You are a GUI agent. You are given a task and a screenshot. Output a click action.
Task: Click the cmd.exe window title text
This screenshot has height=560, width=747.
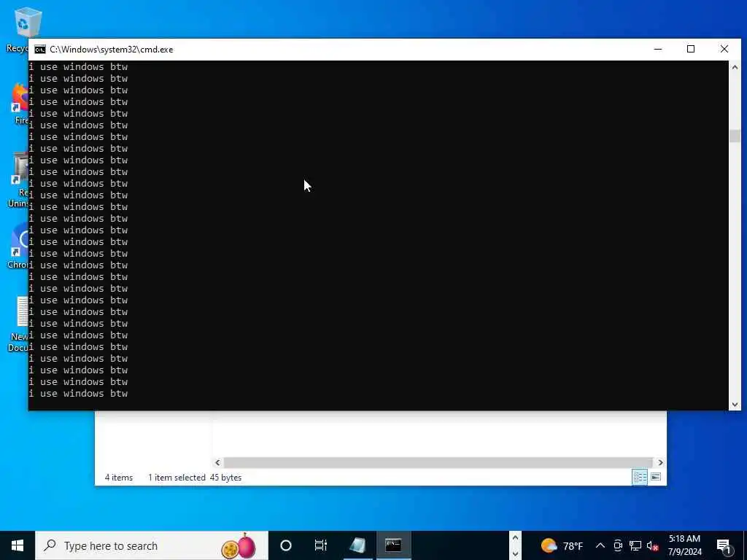click(112, 50)
